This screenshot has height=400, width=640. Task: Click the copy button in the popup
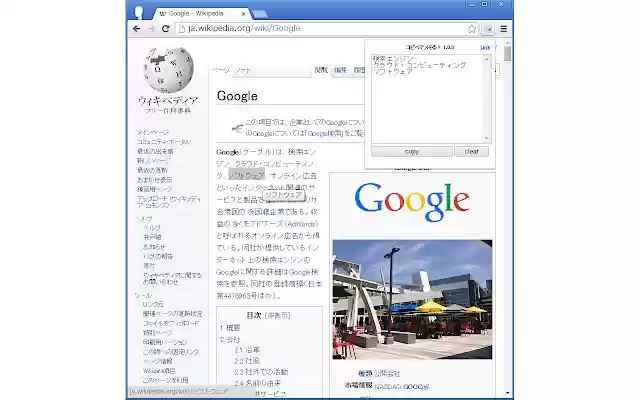pyautogui.click(x=412, y=151)
